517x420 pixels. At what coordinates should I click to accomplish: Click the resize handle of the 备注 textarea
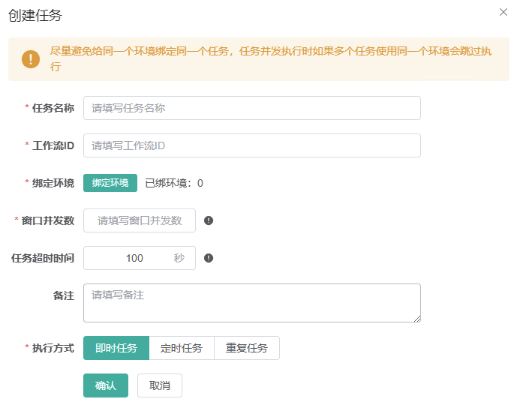416,318
